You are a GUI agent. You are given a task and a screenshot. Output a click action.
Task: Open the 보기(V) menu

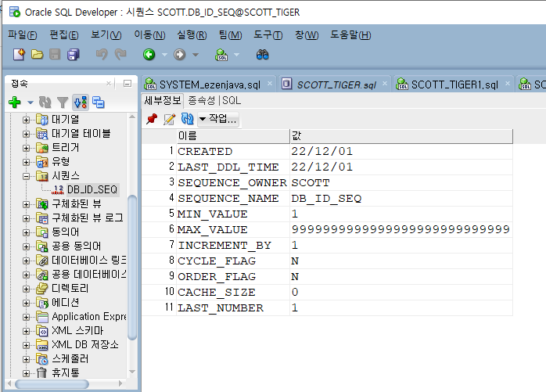pos(106,35)
